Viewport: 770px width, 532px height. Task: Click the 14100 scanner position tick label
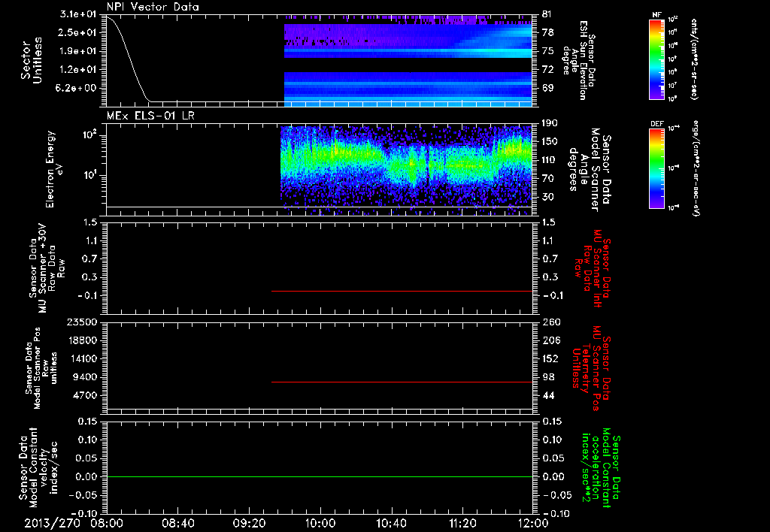pyautogui.click(x=81, y=358)
